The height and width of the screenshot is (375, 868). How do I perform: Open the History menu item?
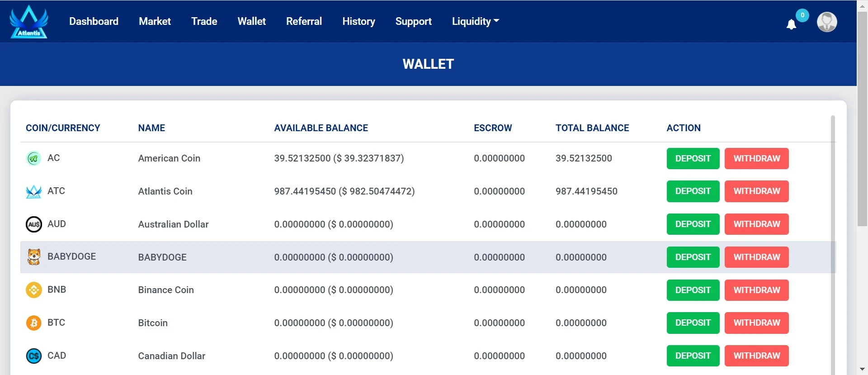click(359, 21)
